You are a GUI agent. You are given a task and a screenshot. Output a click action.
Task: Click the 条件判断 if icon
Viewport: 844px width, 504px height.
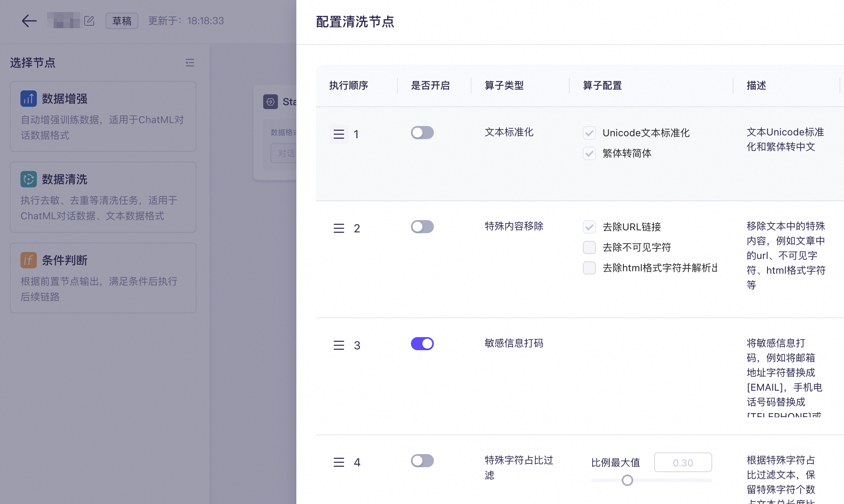click(29, 260)
